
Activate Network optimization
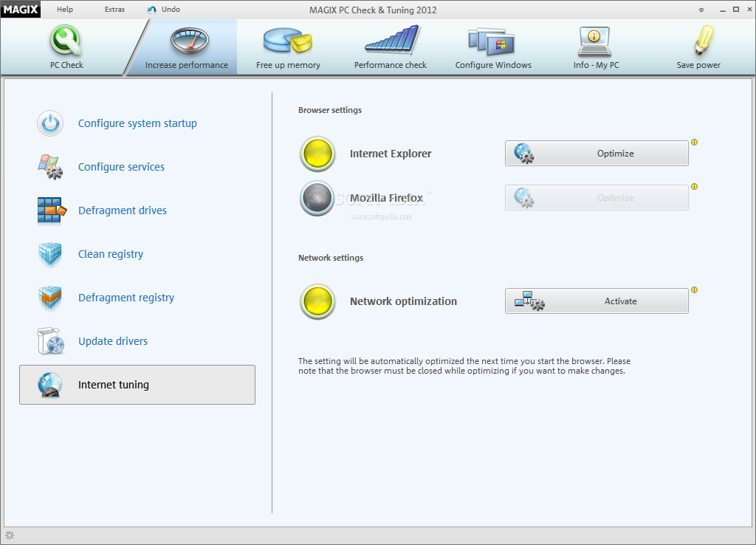[597, 301]
